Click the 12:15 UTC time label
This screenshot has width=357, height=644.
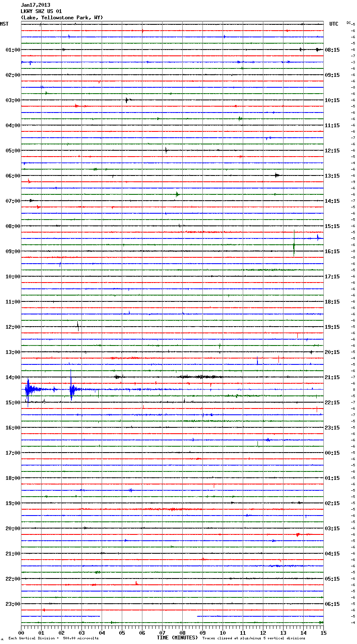[x=332, y=151]
